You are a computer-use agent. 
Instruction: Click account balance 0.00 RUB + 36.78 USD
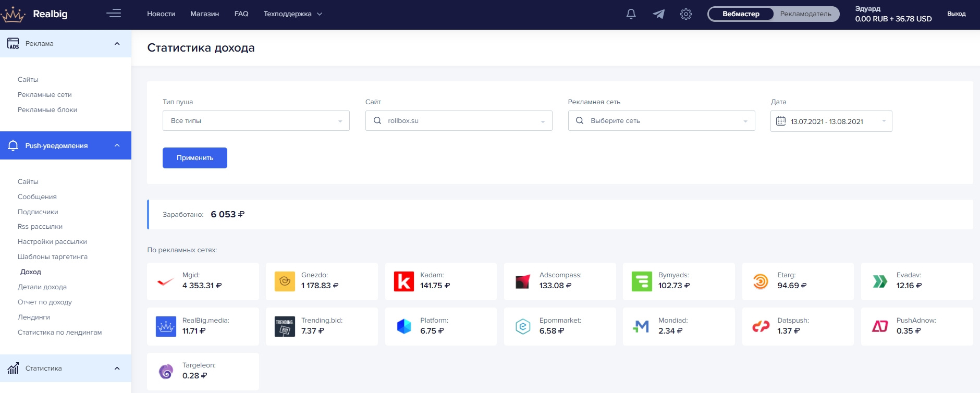point(893,19)
